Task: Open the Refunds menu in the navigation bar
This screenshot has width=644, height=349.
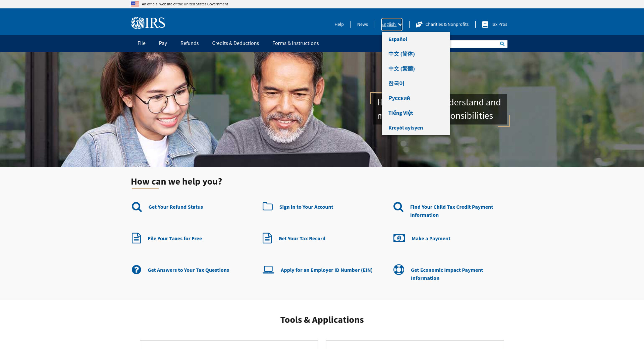Action: click(189, 43)
